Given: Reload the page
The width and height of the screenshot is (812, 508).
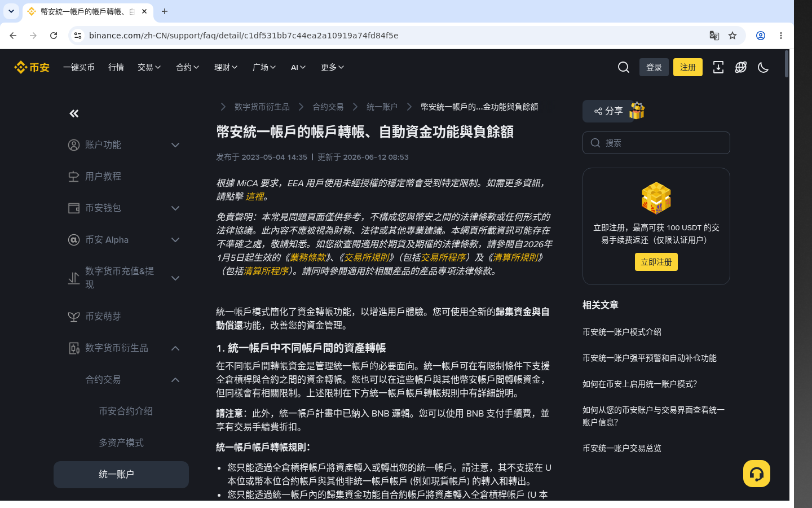Looking at the screenshot, I should (x=54, y=36).
